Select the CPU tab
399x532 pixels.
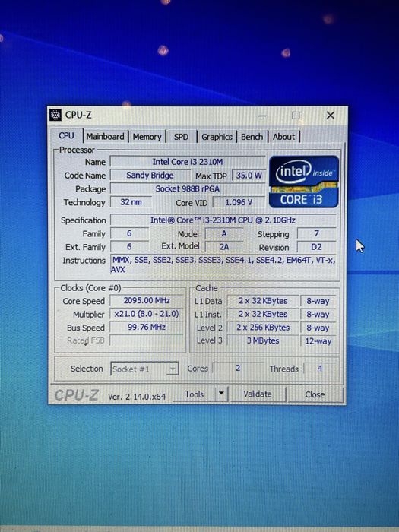[67, 135]
